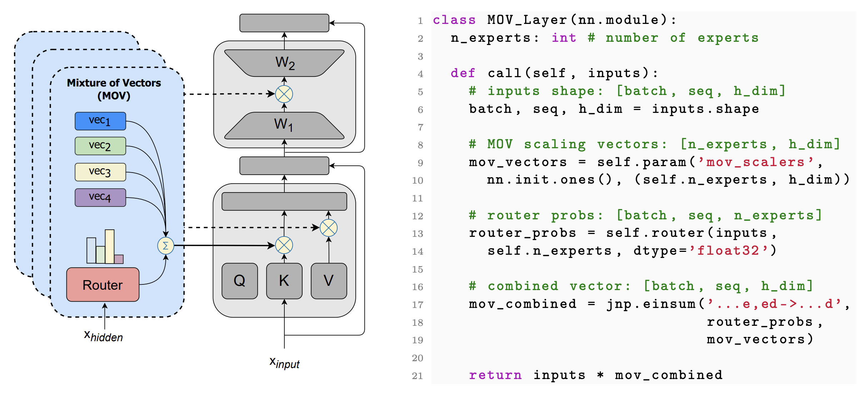Click the wide gray bar inside attention block
Viewport: 868px width, 393px height.
tap(284, 202)
